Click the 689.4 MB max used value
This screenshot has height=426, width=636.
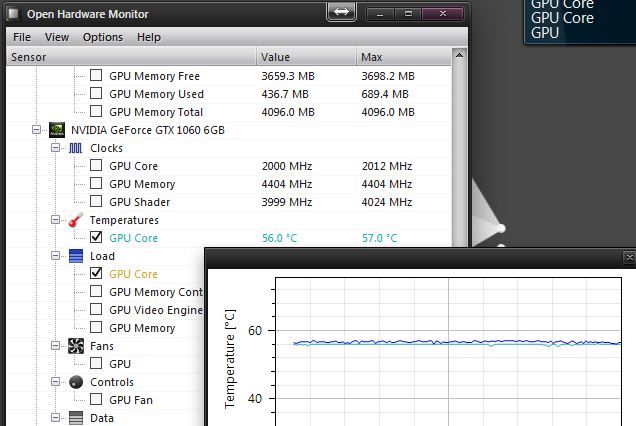[x=385, y=94]
